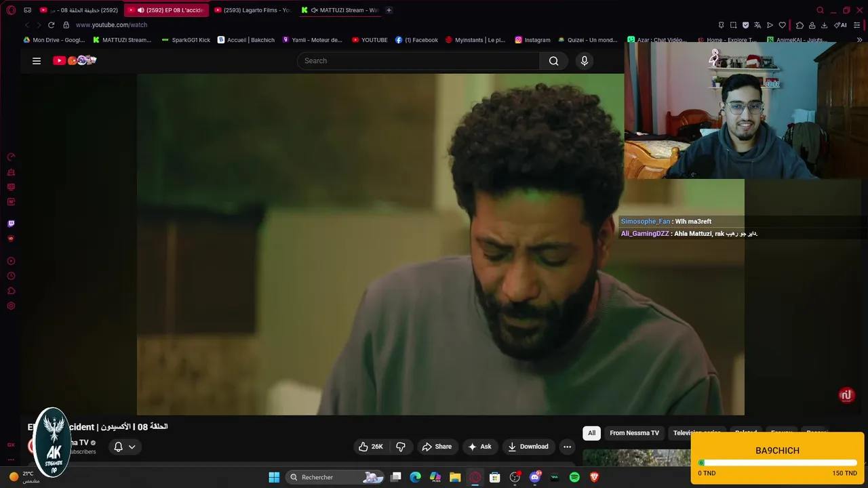Image resolution: width=868 pixels, height=488 pixels.
Task: Select the All filter chip
Action: click(x=591, y=433)
